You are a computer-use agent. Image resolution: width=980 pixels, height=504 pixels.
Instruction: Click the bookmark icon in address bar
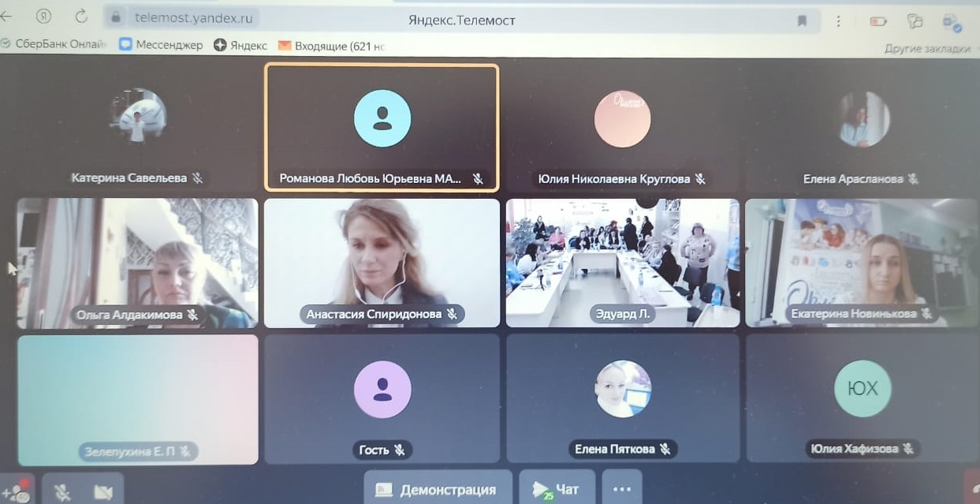point(802,21)
